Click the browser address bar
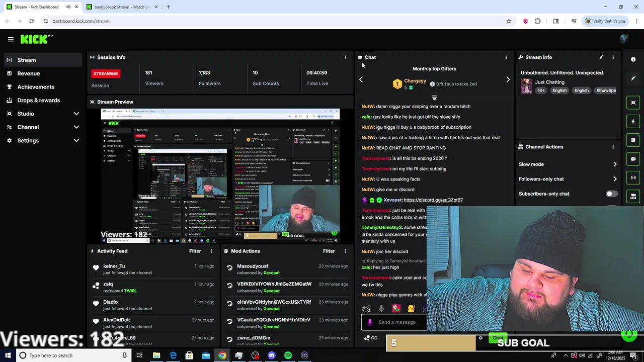The height and width of the screenshot is (362, 644). [x=274, y=21]
